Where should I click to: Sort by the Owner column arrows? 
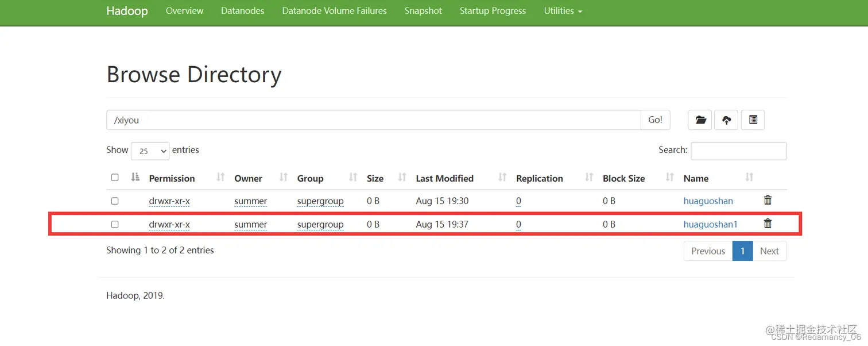click(284, 178)
